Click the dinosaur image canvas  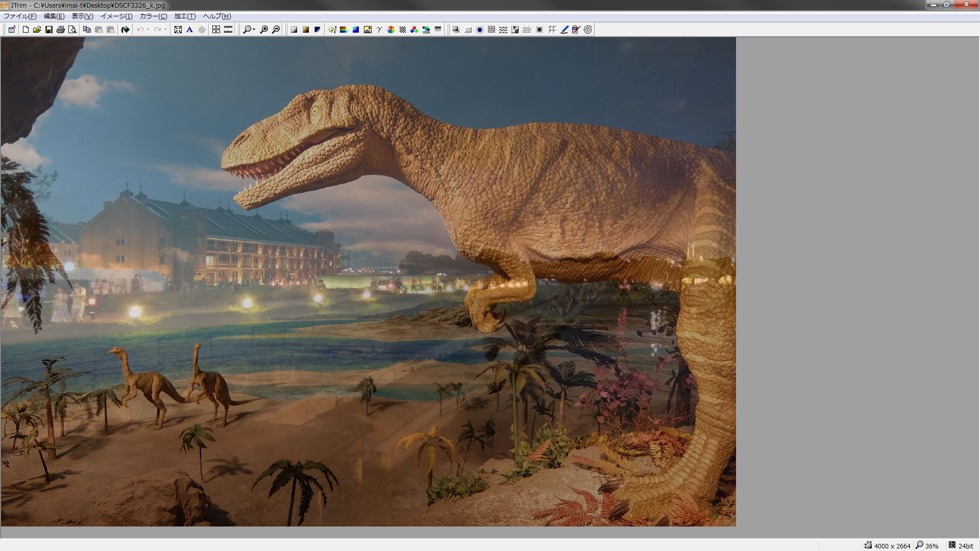tap(367, 281)
